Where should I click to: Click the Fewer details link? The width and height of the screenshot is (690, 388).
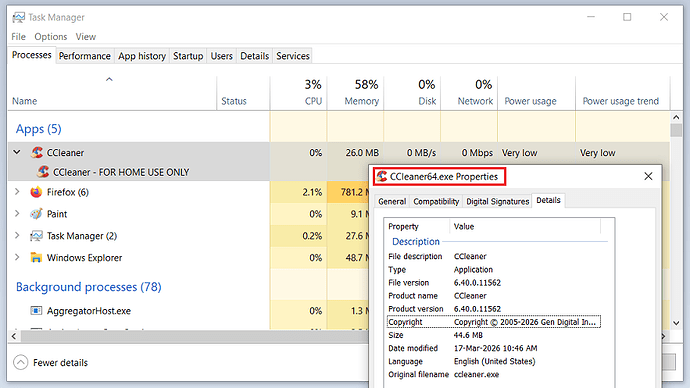(x=60, y=362)
